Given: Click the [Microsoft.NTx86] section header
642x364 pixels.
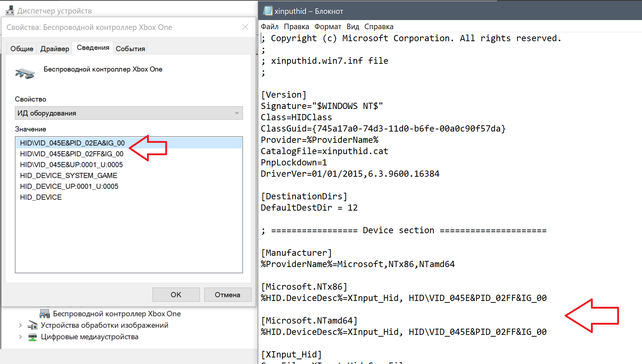Looking at the screenshot, I should [304, 287].
